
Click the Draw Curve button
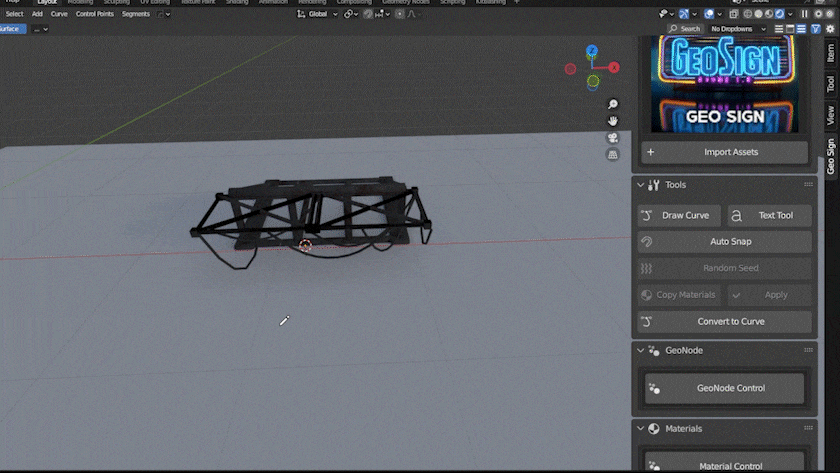[679, 215]
